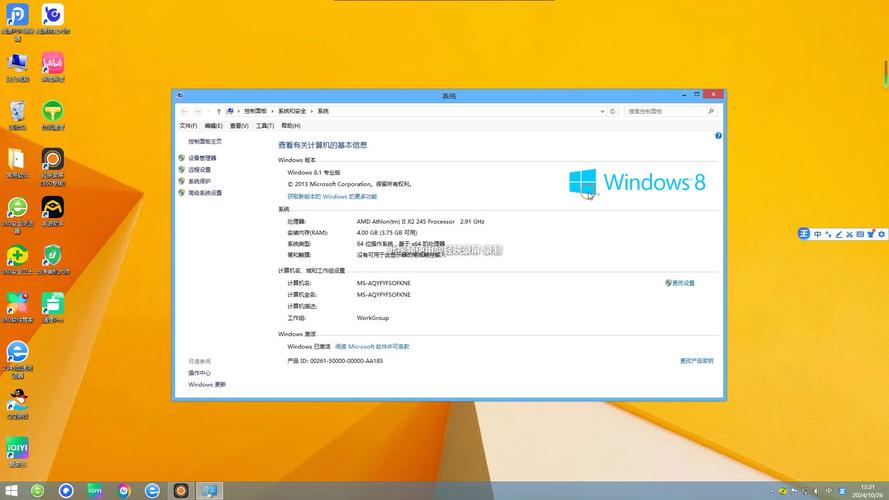Click the 更改设置 link
The image size is (889, 500).
coord(682,283)
